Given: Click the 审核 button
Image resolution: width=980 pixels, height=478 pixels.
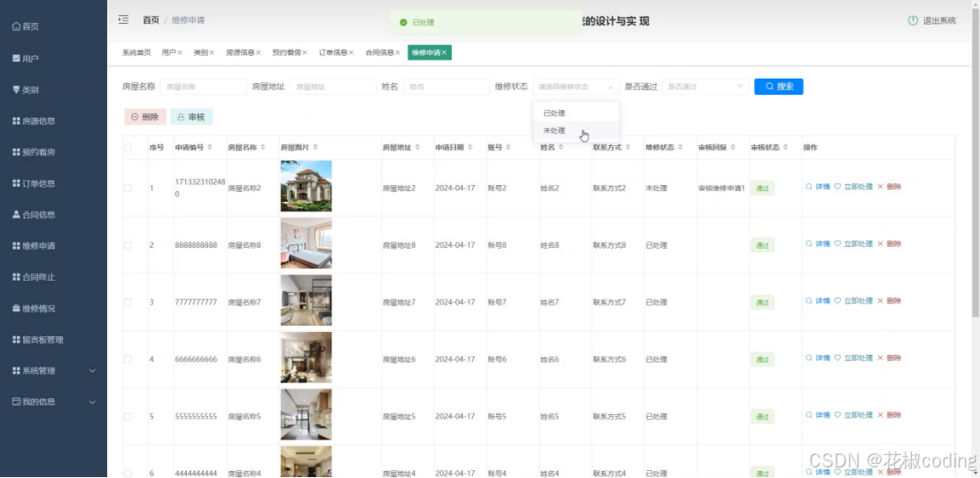Looking at the screenshot, I should click(x=191, y=117).
